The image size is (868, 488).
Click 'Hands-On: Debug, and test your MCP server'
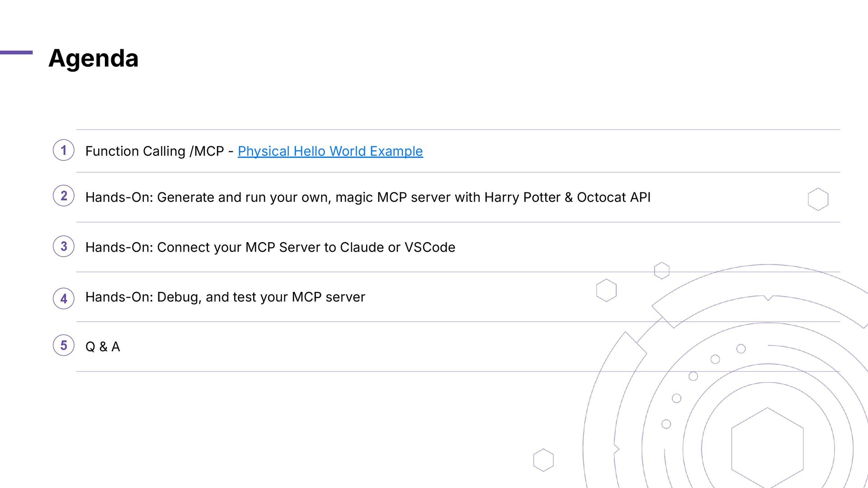tap(225, 297)
